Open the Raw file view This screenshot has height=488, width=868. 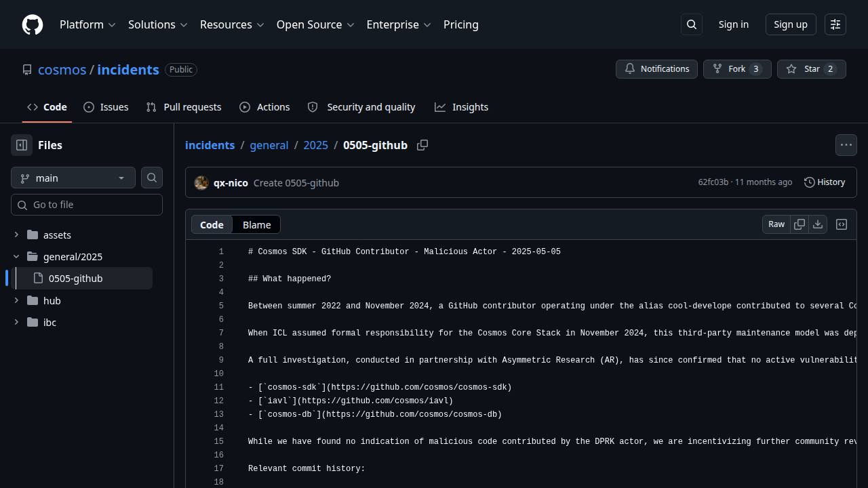(x=776, y=224)
